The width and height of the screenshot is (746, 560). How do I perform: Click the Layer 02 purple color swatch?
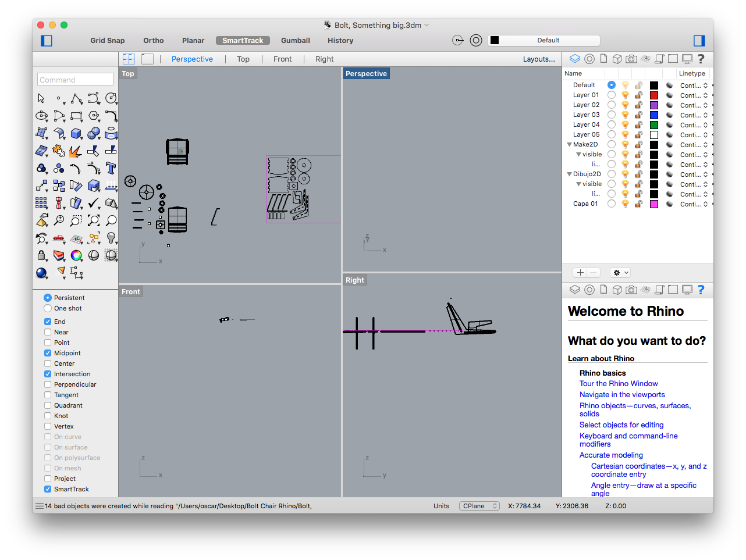tap(654, 105)
